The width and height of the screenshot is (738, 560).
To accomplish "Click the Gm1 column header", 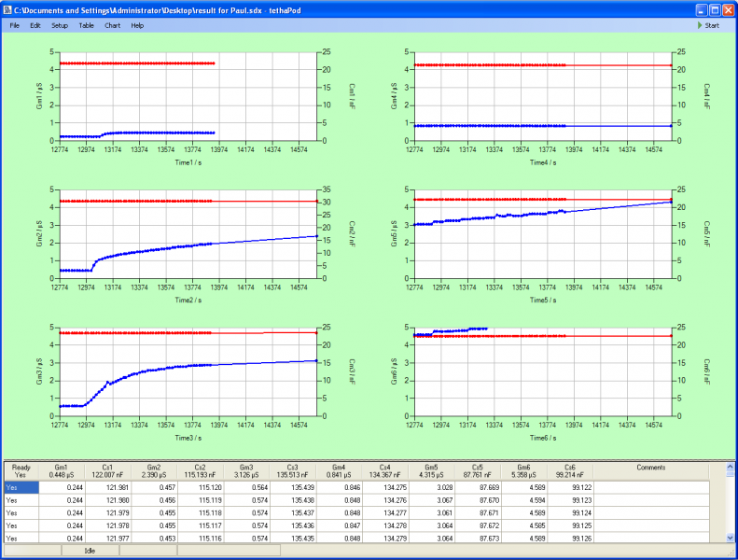I will click(x=62, y=470).
